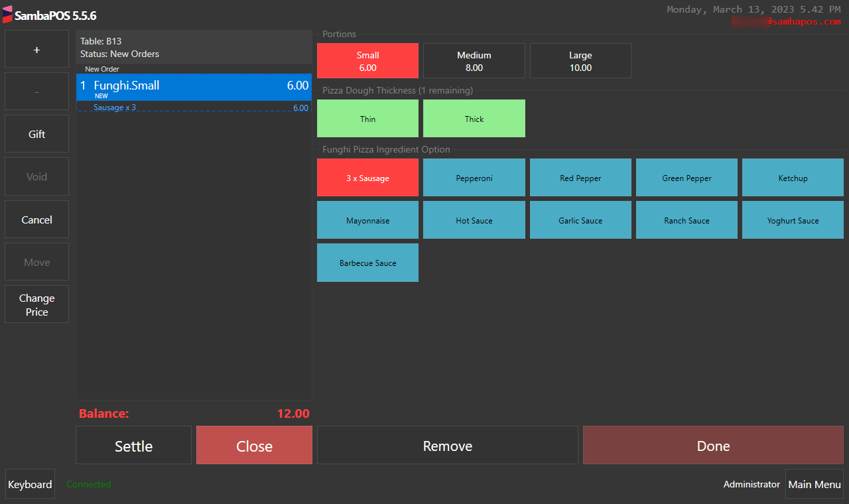Add Pepperoni ingredient option
The height and width of the screenshot is (504, 849).
coord(474,178)
